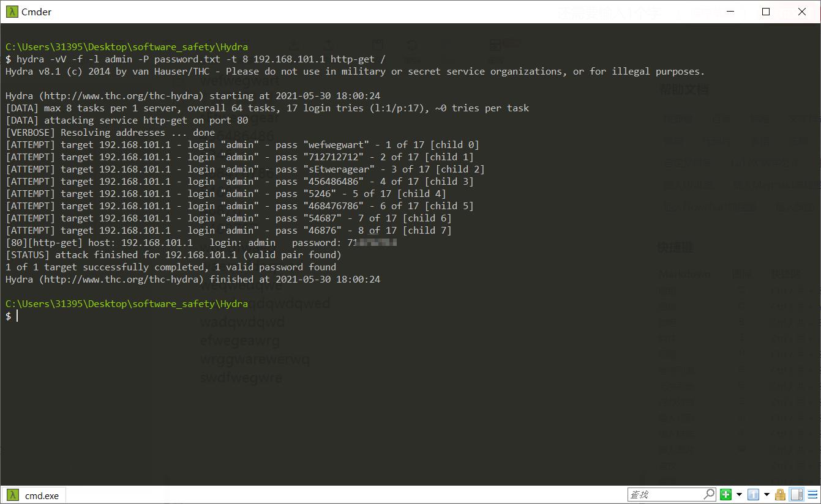Toggle the scroll buffer view icon
This screenshot has width=821, height=504.
coord(797,494)
